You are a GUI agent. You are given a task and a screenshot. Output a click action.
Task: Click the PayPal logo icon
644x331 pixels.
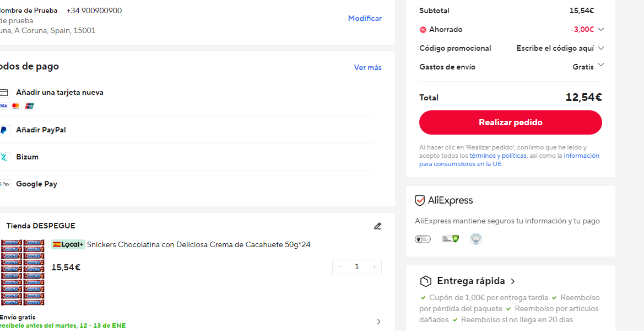[x=4, y=130]
